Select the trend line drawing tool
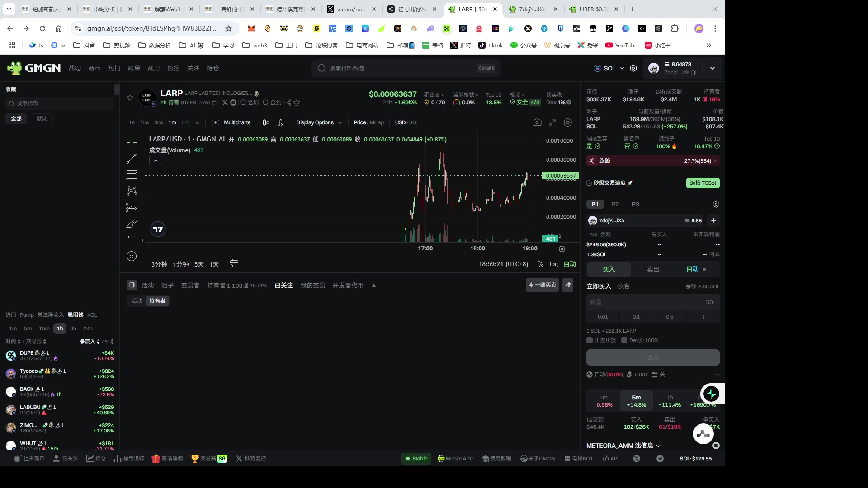 [x=132, y=159]
